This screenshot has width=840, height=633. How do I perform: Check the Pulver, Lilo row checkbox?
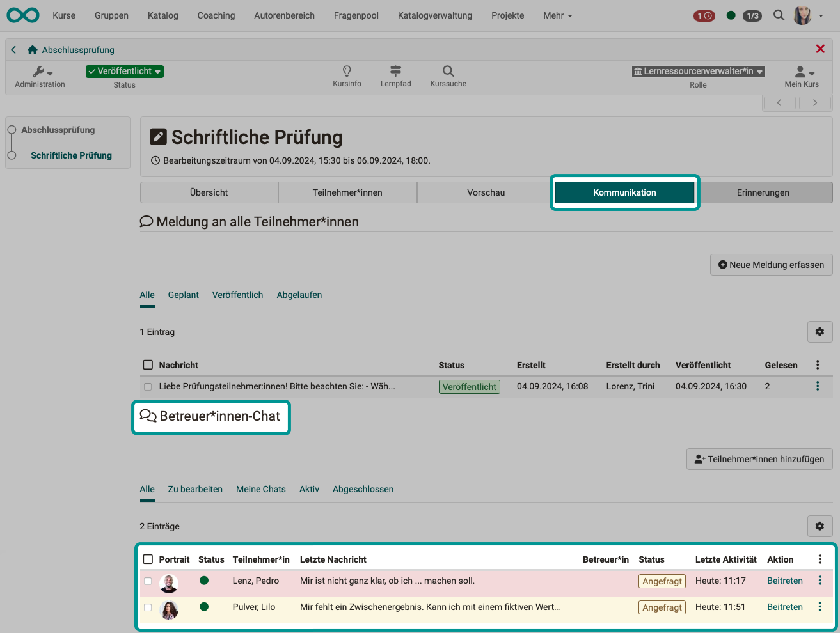tap(148, 607)
